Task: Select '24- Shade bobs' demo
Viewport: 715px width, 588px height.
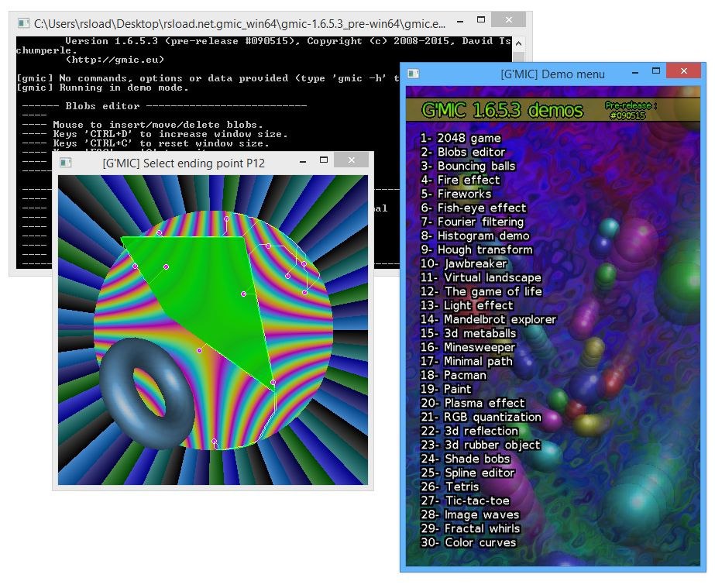Action: tap(465, 459)
